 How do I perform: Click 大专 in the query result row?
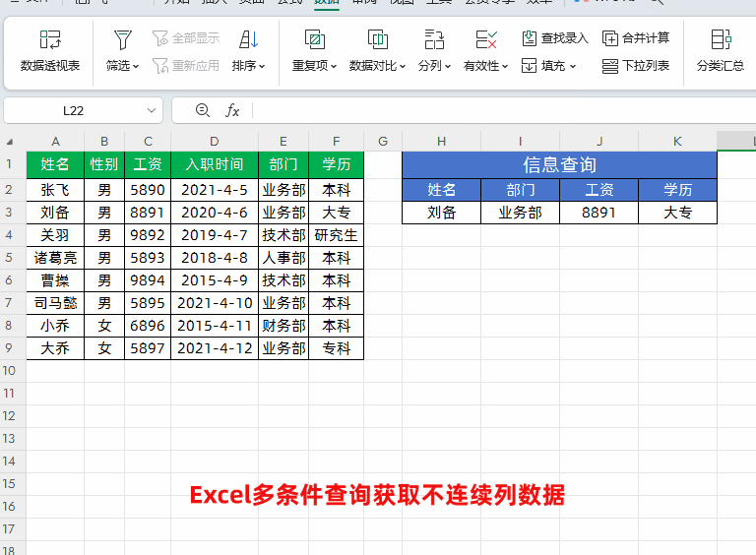[x=677, y=213]
